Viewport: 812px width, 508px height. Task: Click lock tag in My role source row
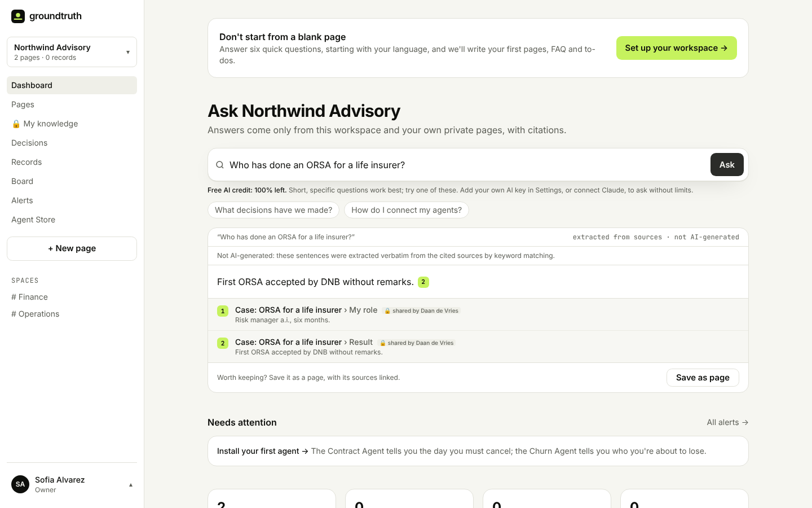point(421,310)
